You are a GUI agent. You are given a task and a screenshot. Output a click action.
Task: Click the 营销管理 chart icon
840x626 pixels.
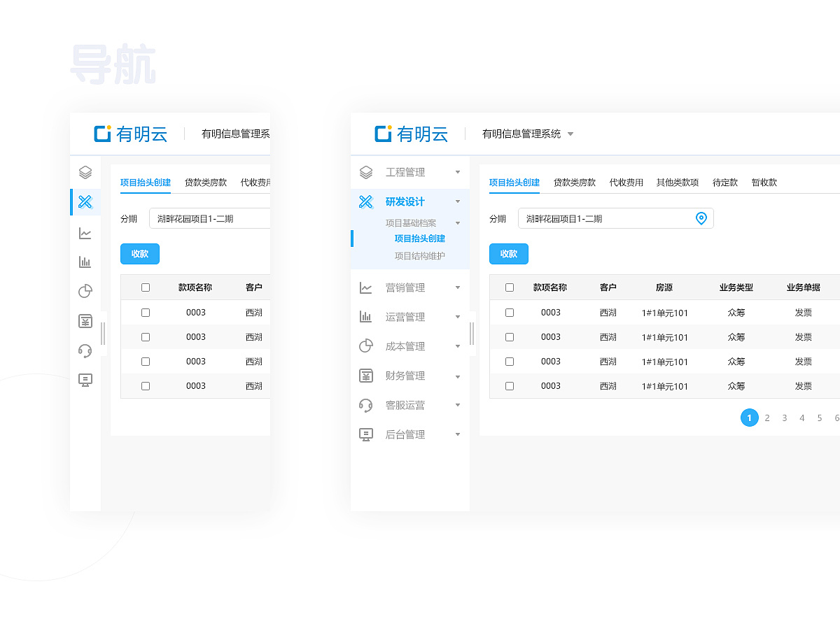pyautogui.click(x=365, y=287)
